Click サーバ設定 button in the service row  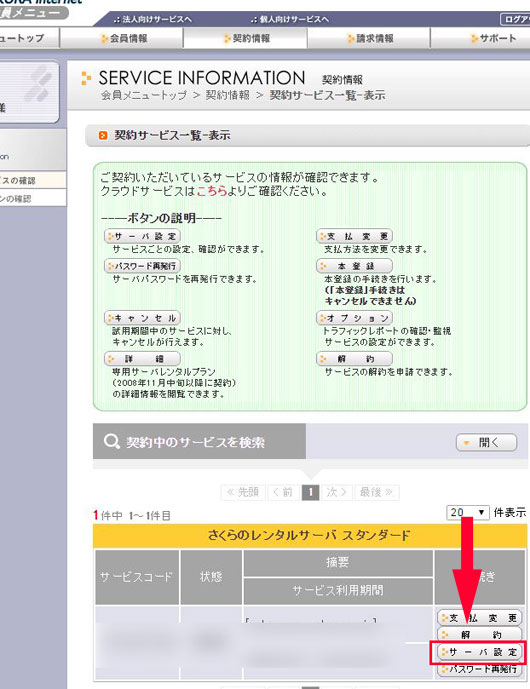(479, 652)
